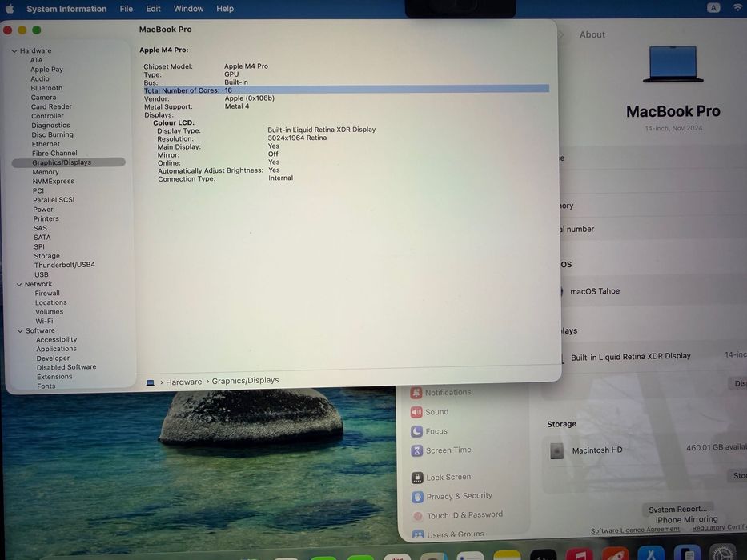Click the Lock Screen icon in Settings

coord(417,477)
